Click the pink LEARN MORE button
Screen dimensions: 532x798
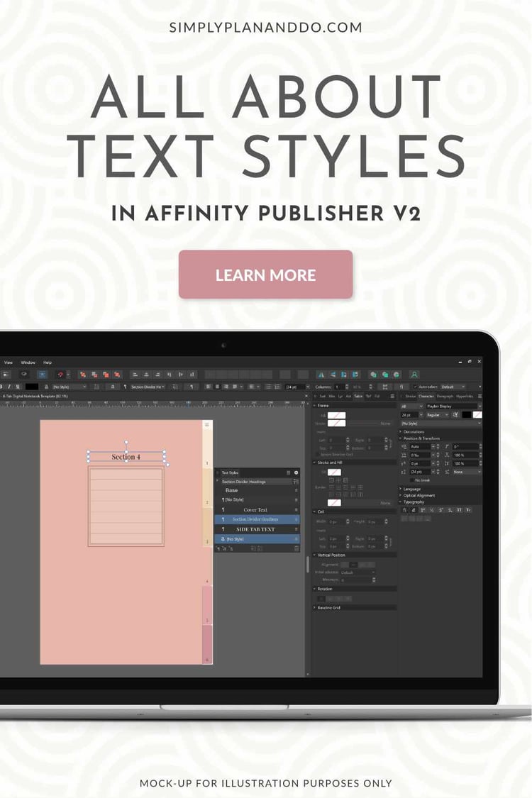pyautogui.click(x=265, y=275)
